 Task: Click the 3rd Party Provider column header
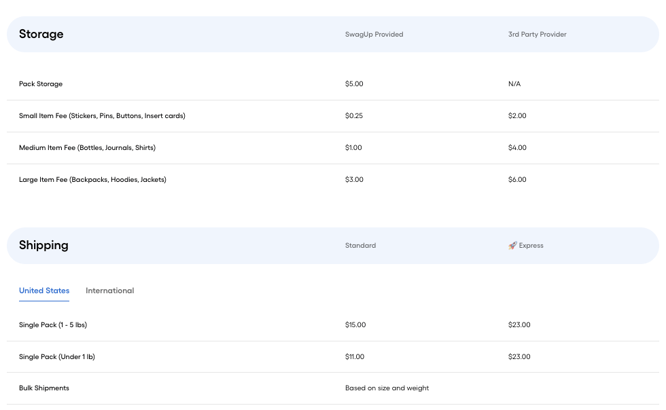point(537,34)
